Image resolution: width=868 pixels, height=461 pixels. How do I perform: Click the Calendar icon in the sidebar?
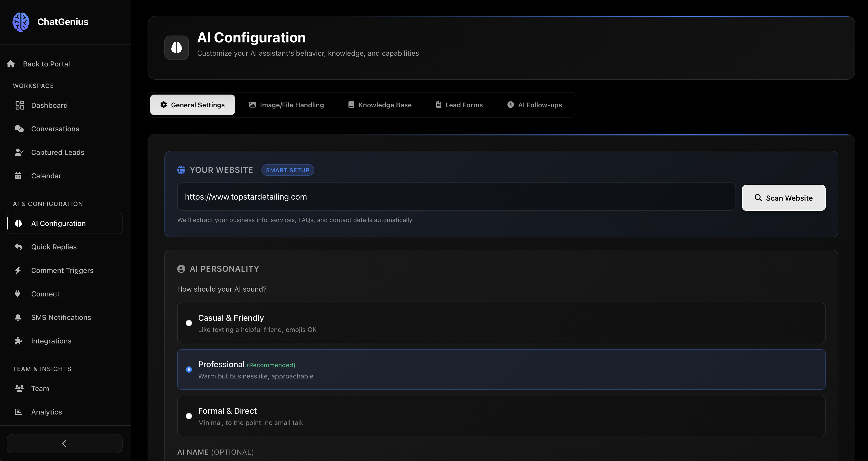(x=19, y=175)
